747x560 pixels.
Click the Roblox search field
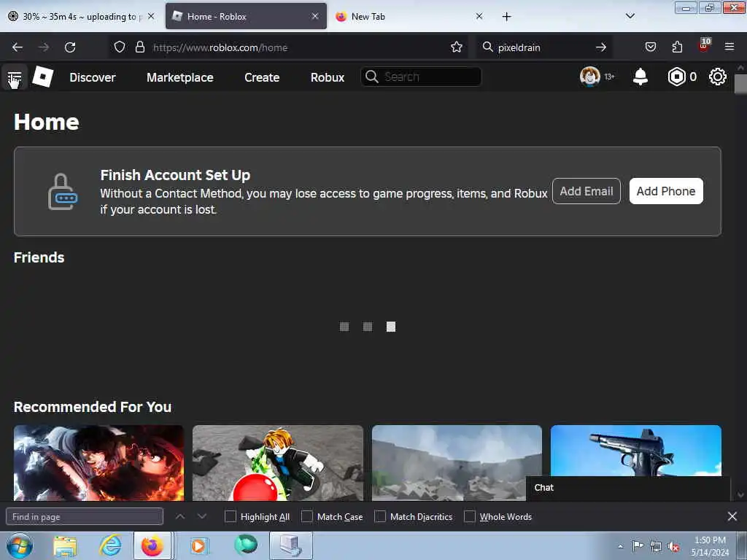pyautogui.click(x=421, y=77)
